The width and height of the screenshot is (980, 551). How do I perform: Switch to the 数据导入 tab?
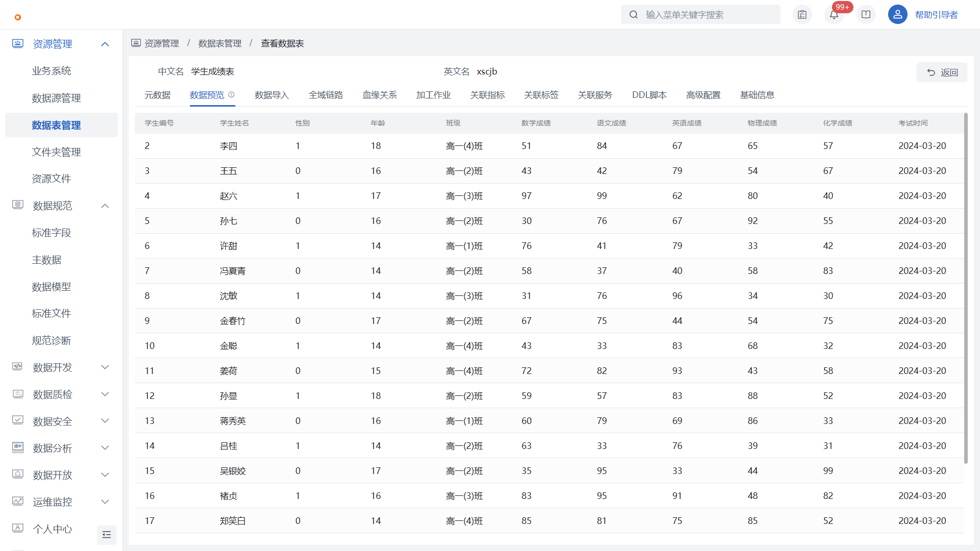coord(272,95)
